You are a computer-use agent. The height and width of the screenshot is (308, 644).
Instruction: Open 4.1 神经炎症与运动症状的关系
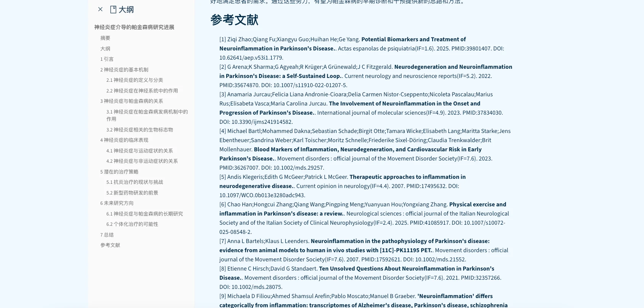click(x=140, y=151)
